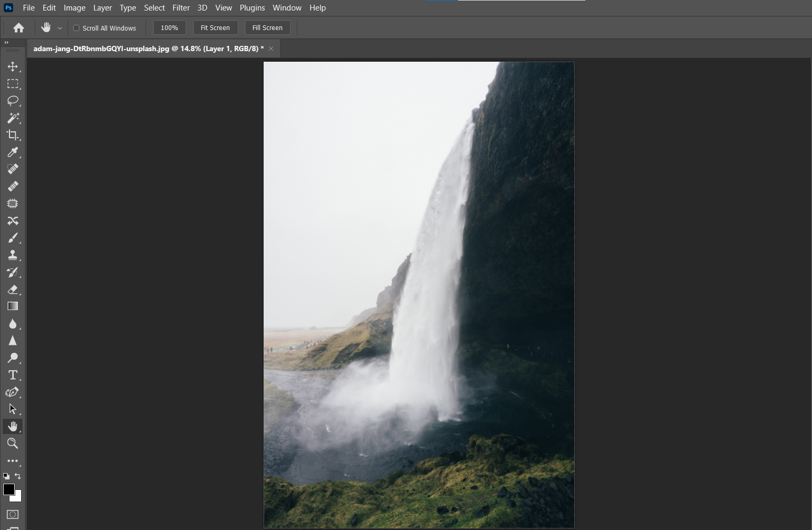The width and height of the screenshot is (812, 530).
Task: Select the Eyedropper tool
Action: coord(13,152)
